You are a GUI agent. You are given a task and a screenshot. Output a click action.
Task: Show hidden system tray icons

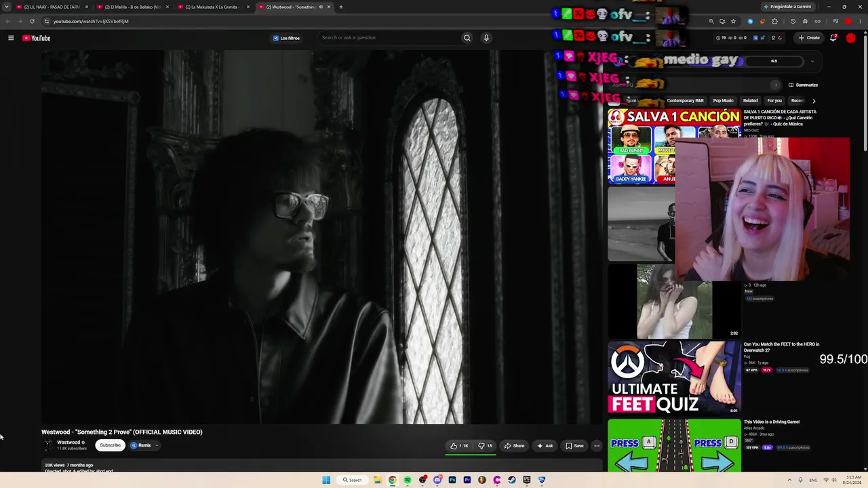click(x=789, y=480)
